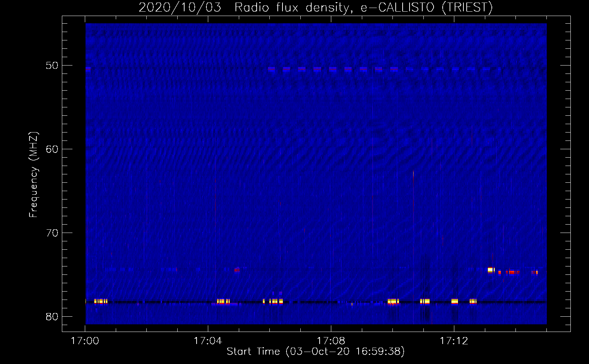The height and width of the screenshot is (364, 589).
Task: Click the '70' frequency tick label
Action: [52, 233]
